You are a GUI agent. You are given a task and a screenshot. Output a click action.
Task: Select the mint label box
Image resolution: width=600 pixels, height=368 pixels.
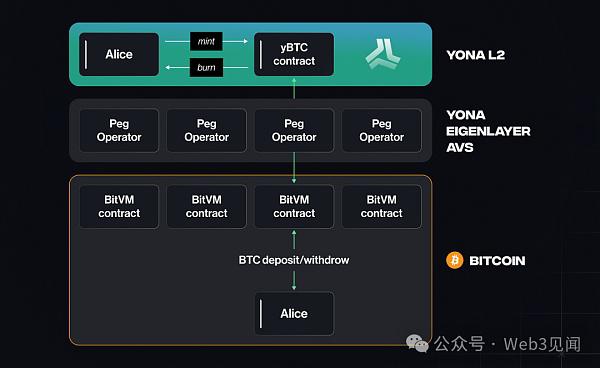tap(206, 41)
